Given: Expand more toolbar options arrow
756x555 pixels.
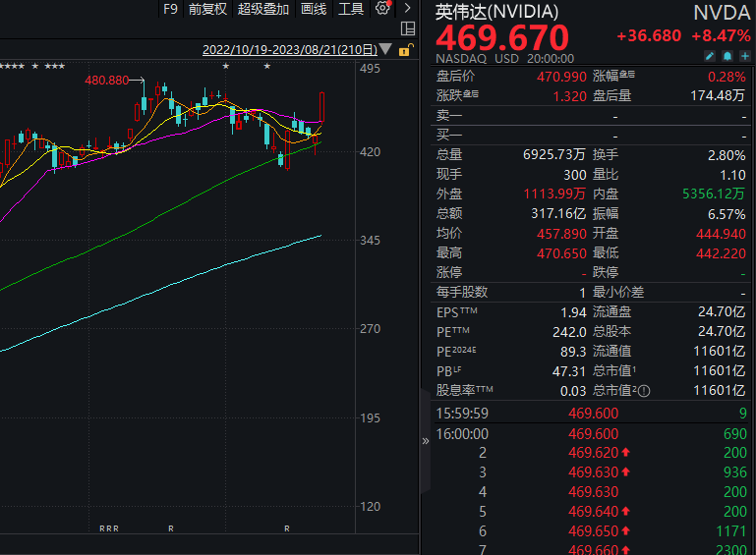Looking at the screenshot, I should point(407,8).
